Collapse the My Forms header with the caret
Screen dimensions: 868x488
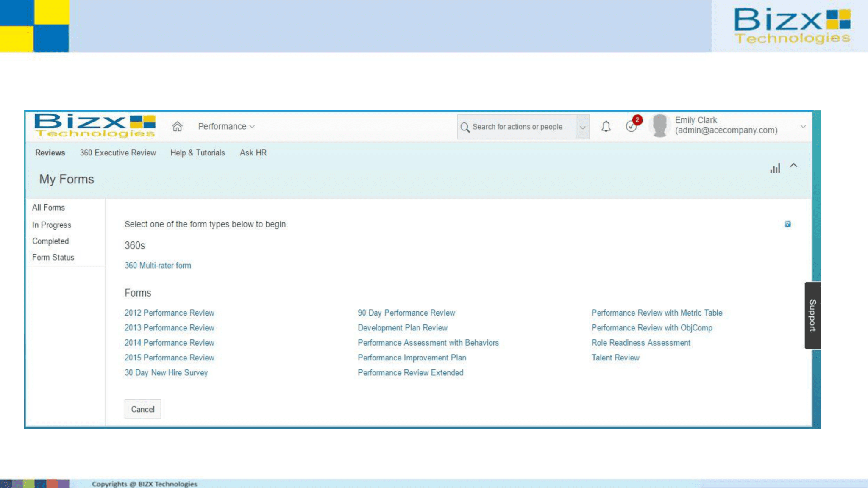(x=794, y=165)
